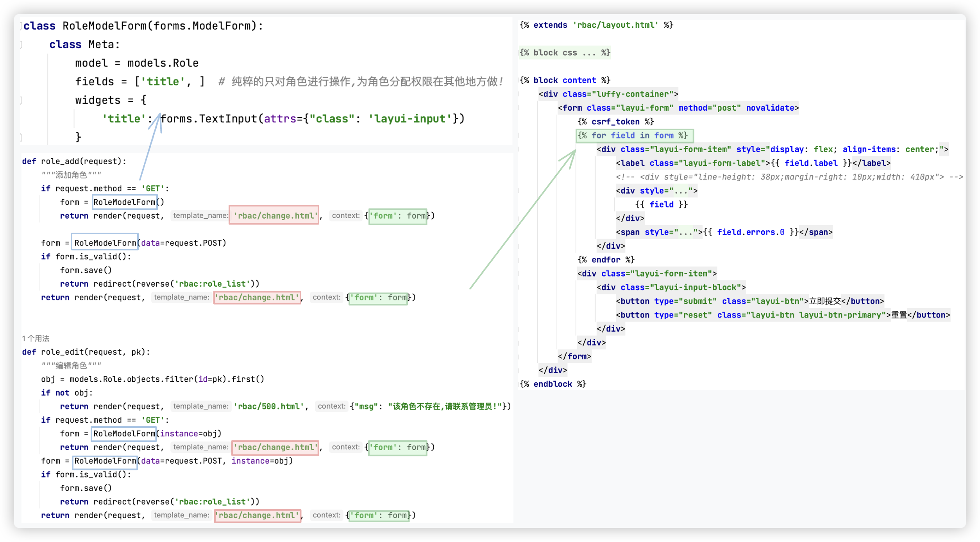Click the 'rbac:role_list' reverse string in role_add
Screen dimensions: 980x542
click(x=212, y=284)
